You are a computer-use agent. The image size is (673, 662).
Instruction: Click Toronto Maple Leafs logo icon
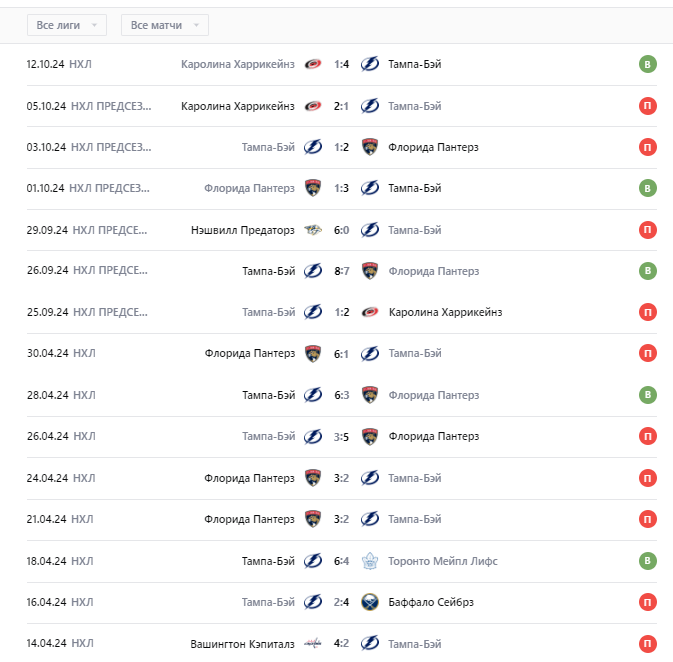370,561
